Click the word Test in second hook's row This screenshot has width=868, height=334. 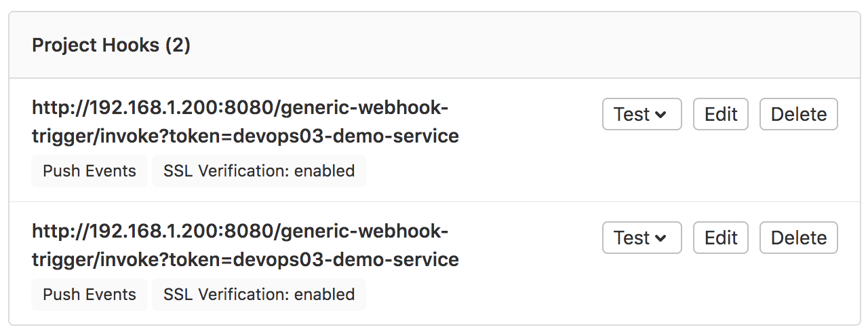[x=632, y=238]
